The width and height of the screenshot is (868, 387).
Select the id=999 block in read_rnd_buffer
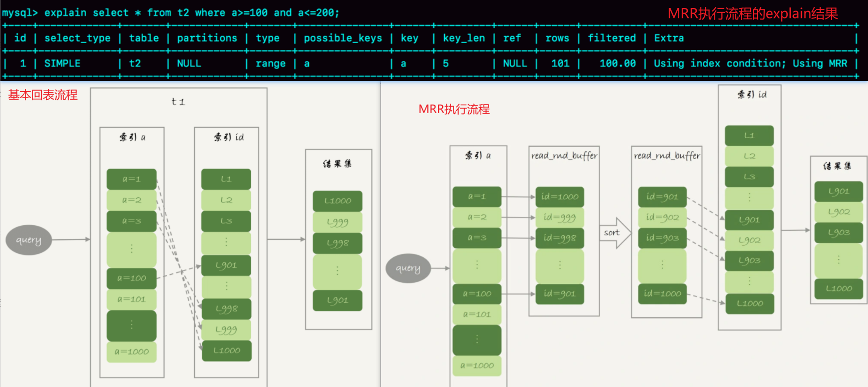point(560,217)
